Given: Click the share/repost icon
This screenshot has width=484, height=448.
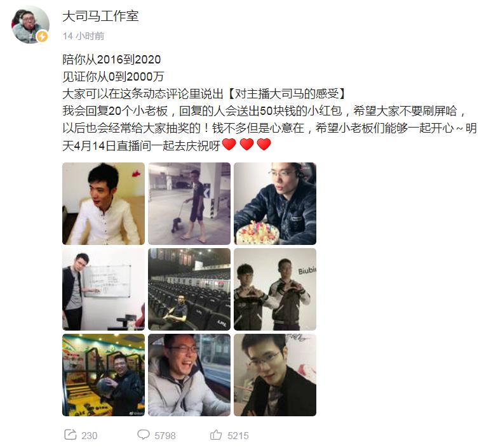Looking at the screenshot, I should pos(70,435).
